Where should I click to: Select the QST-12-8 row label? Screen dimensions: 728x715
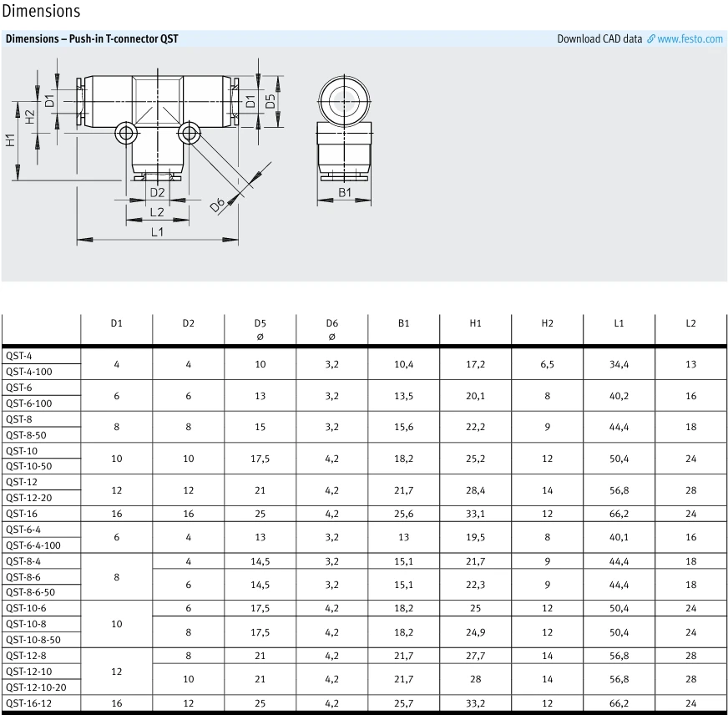tap(26, 656)
